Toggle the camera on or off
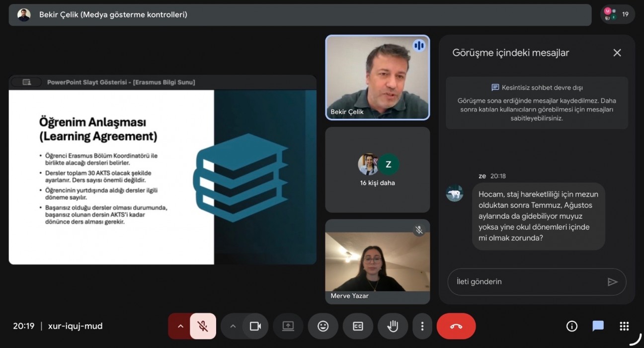Viewport: 644px width, 348px height. pyautogui.click(x=255, y=326)
